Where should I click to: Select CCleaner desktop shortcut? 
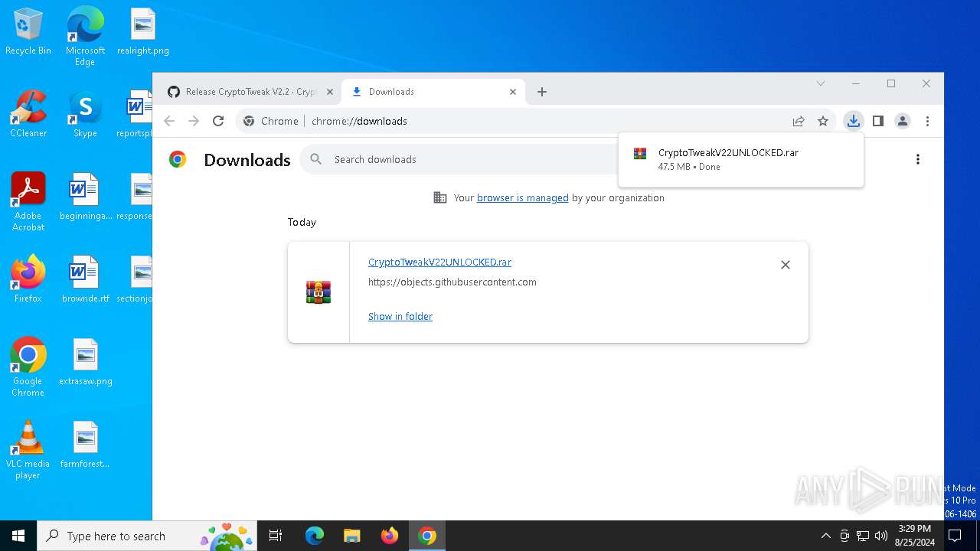(28, 115)
